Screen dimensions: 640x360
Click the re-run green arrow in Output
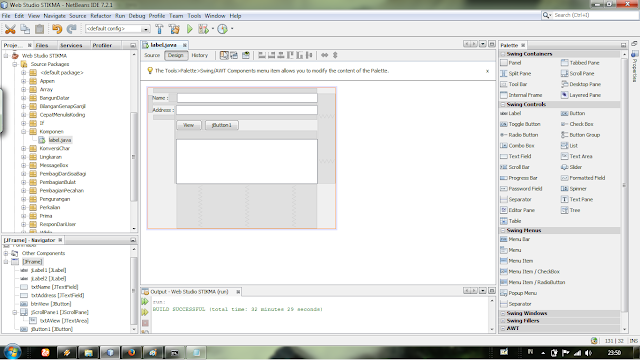(x=145, y=302)
